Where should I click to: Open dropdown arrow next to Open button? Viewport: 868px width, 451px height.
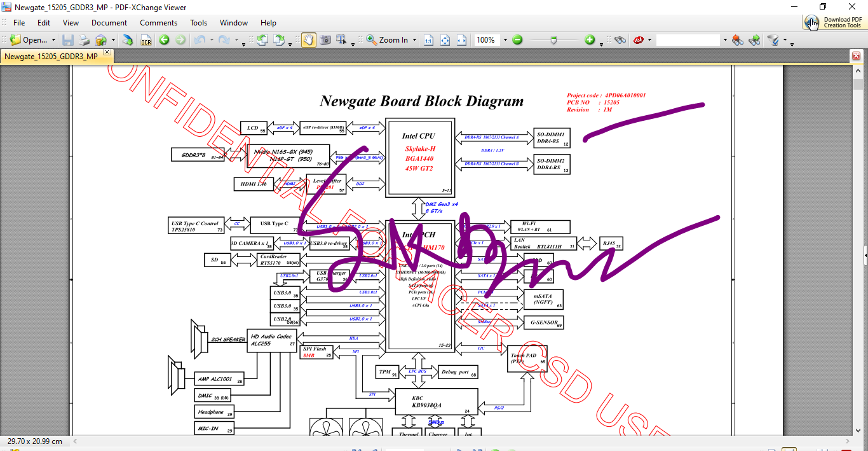(53, 40)
